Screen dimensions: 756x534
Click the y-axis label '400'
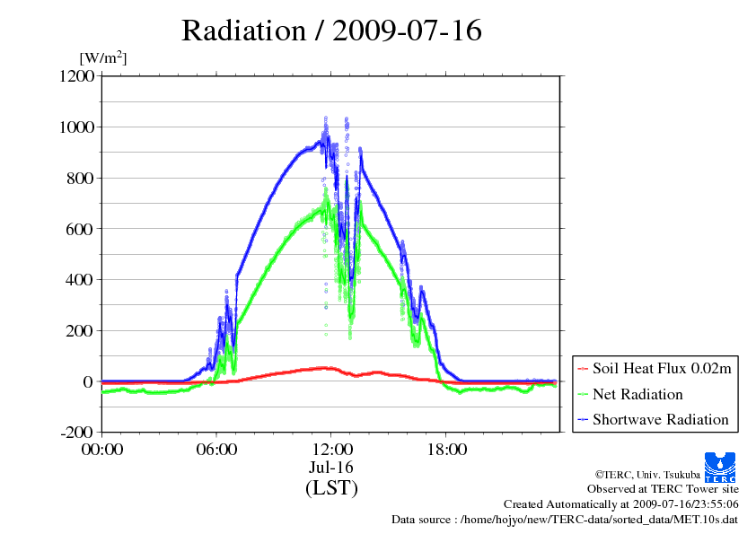80,279
